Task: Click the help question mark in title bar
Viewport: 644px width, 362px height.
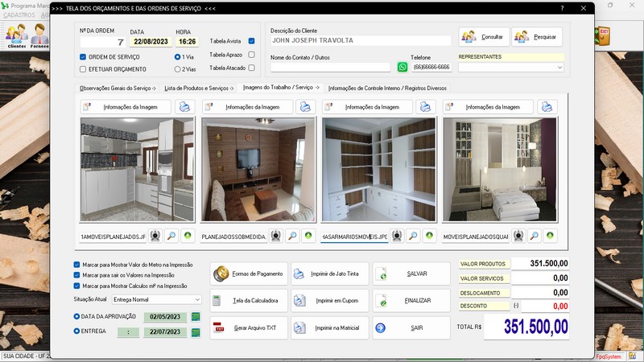Action: pos(562,8)
